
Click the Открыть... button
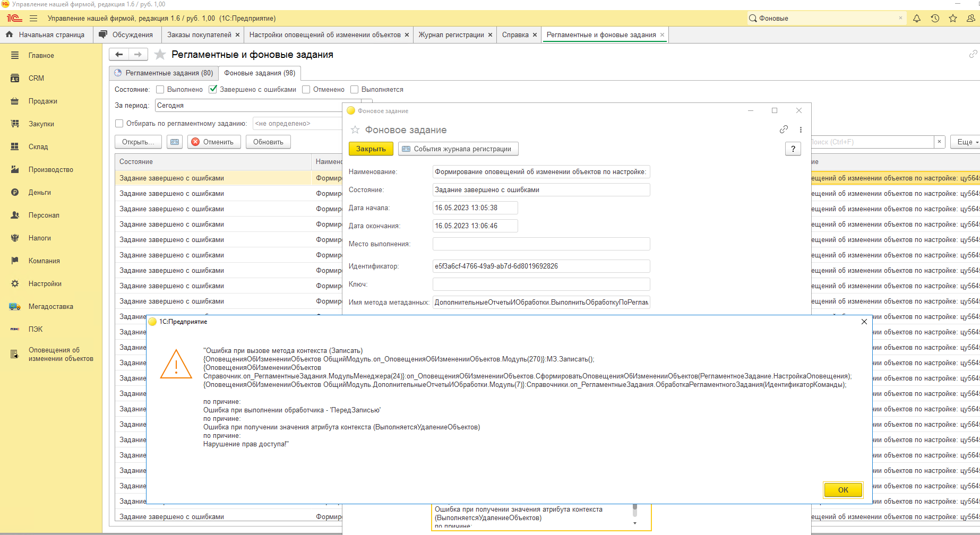click(x=138, y=142)
